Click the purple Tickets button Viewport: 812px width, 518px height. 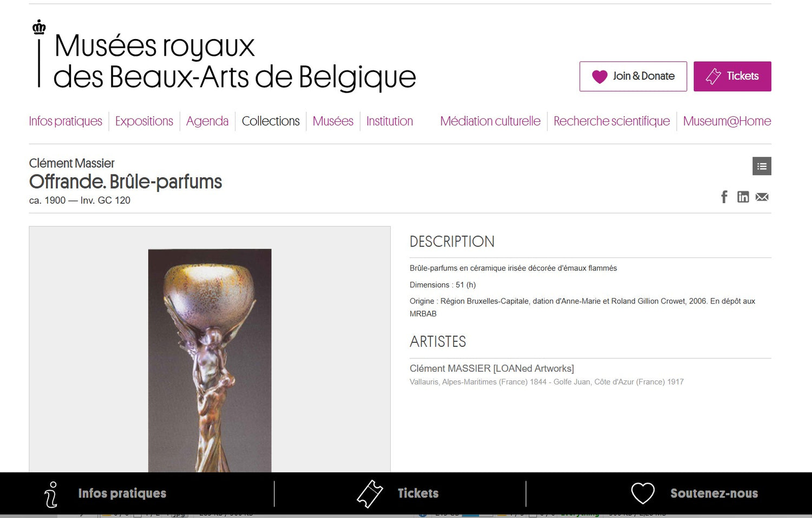tap(732, 76)
